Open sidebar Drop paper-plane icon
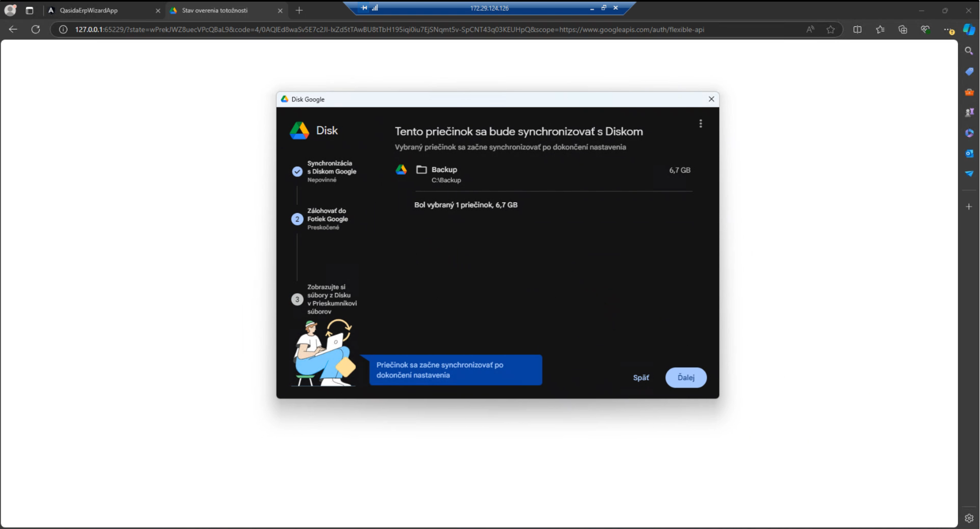980x529 pixels. tap(969, 174)
